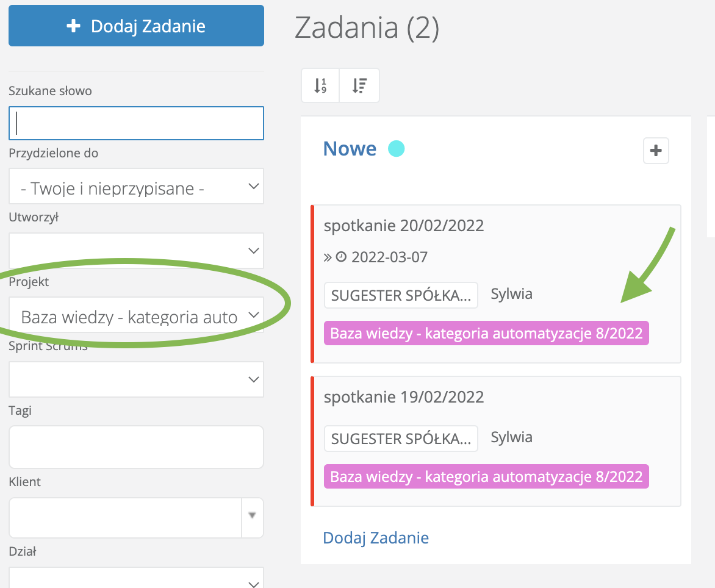Image resolution: width=715 pixels, height=588 pixels.
Task: Focus the Szukane słowo search field
Action: coord(136,123)
